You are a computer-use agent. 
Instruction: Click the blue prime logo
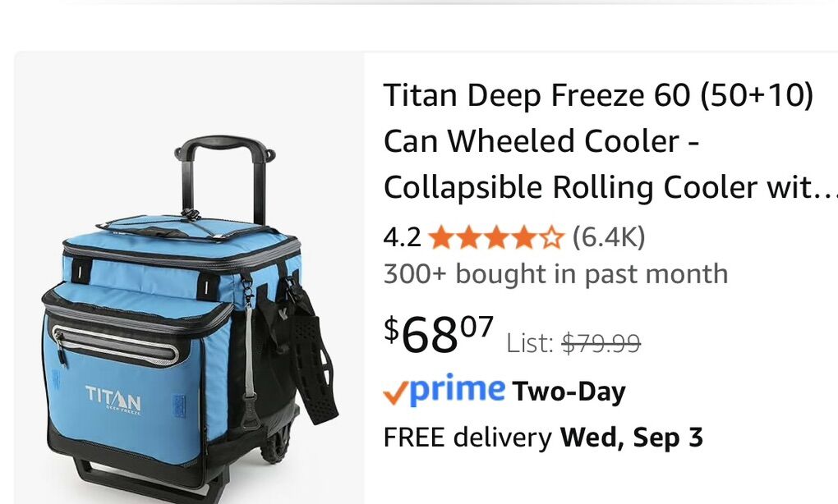point(457,390)
